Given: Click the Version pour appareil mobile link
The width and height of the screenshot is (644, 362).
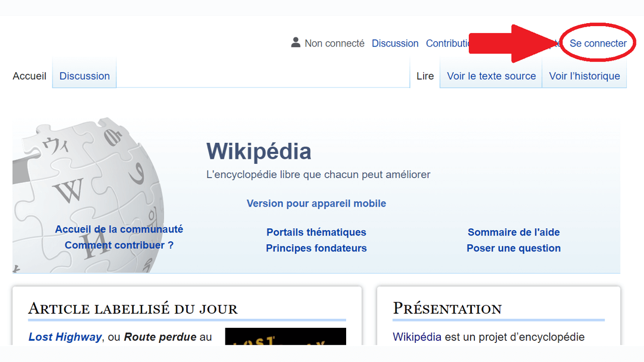Looking at the screenshot, I should click(316, 204).
